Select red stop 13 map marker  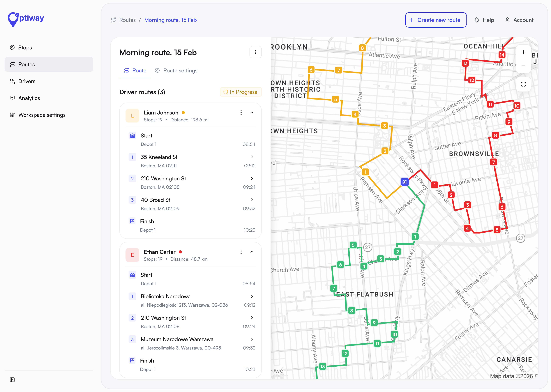pos(465,64)
